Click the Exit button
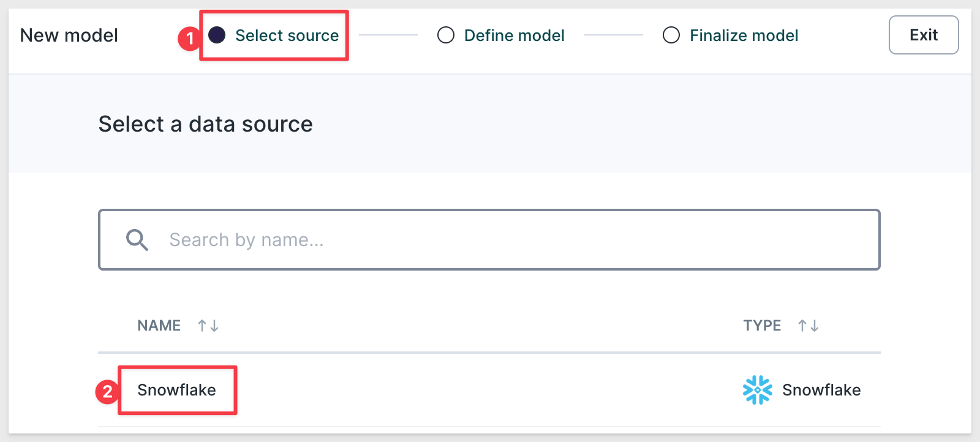This screenshot has height=442, width=980. click(924, 35)
